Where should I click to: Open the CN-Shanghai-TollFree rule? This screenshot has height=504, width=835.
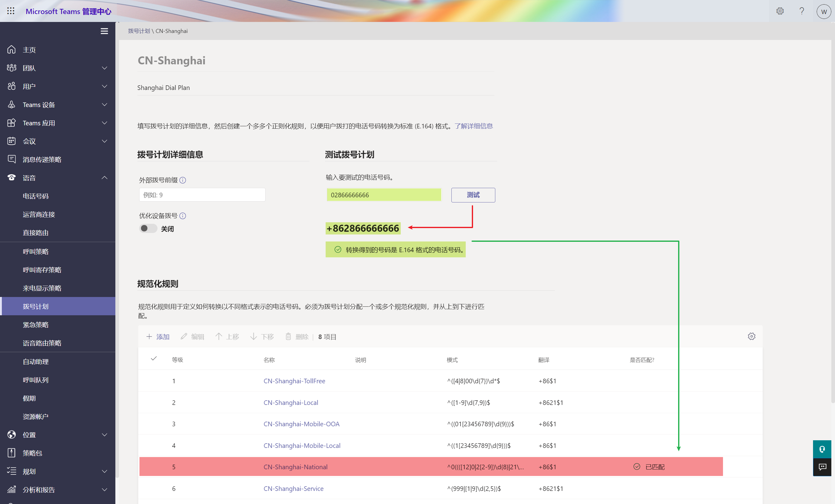(x=294, y=381)
